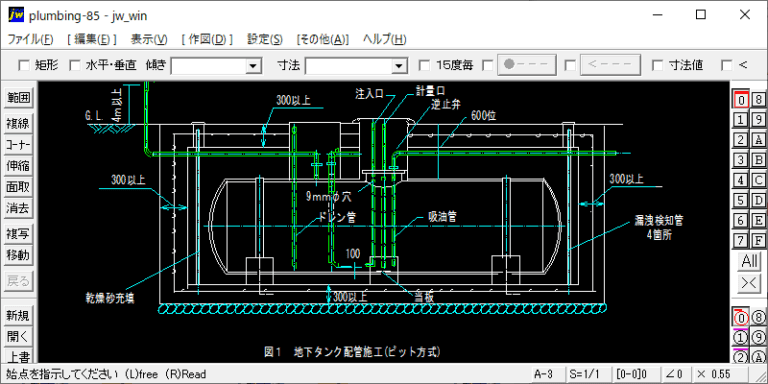
Task: Select layer 1 button
Action: pyautogui.click(x=742, y=120)
